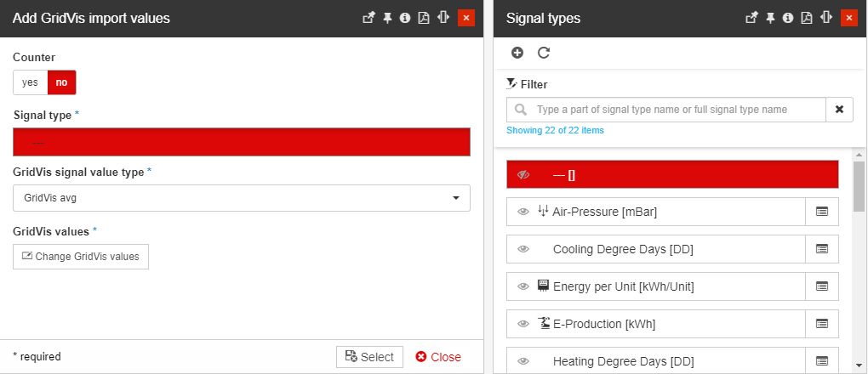868x374 pixels.
Task: Toggle visibility of the empty '— []' signal type
Action: [523, 175]
